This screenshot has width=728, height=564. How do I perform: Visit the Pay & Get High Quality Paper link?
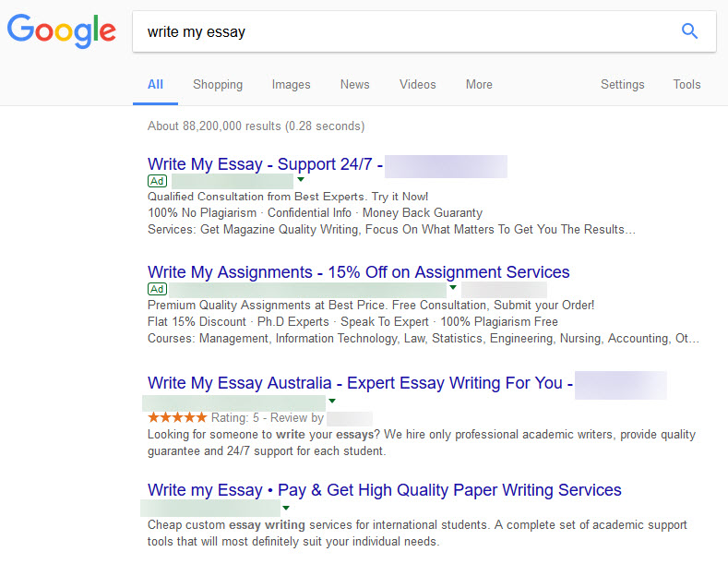384,490
